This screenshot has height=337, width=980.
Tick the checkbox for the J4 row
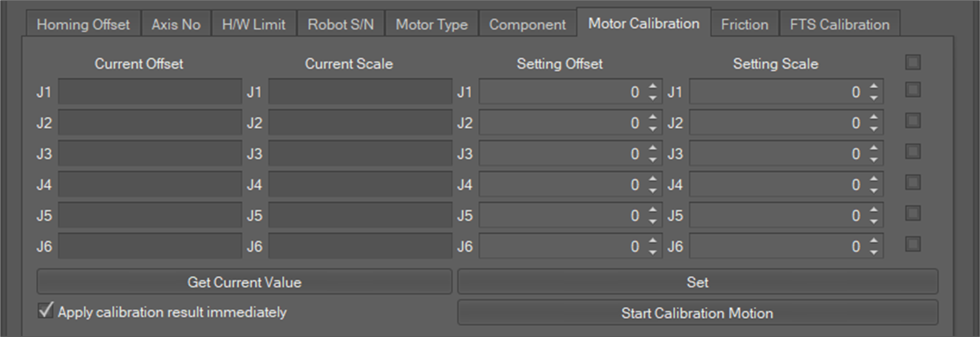point(913,183)
